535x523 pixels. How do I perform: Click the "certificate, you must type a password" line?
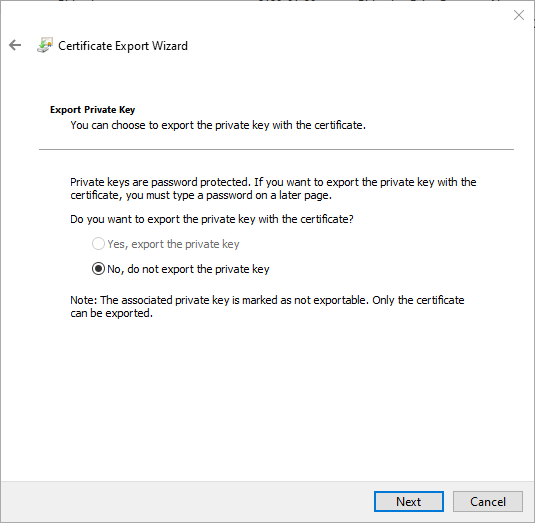(201, 195)
